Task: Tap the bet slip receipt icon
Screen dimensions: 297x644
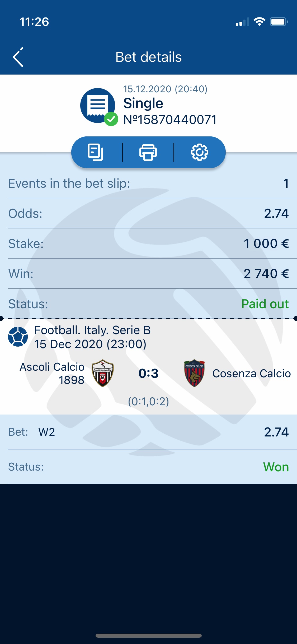Action: click(98, 105)
